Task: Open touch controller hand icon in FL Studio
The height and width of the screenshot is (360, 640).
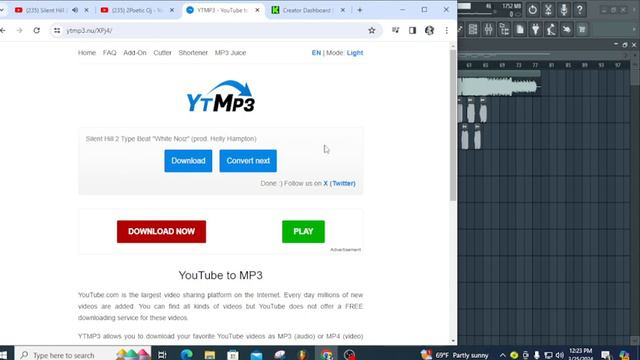Action: click(567, 29)
